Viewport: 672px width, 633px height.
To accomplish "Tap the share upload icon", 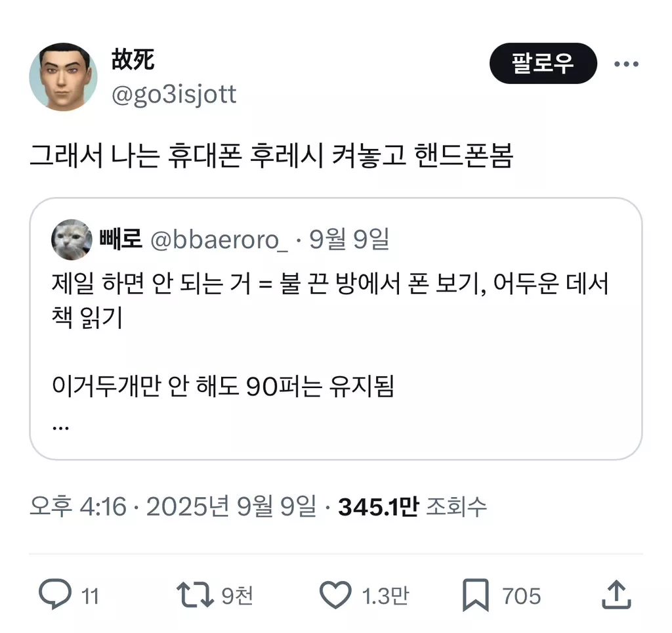I will 616,595.
